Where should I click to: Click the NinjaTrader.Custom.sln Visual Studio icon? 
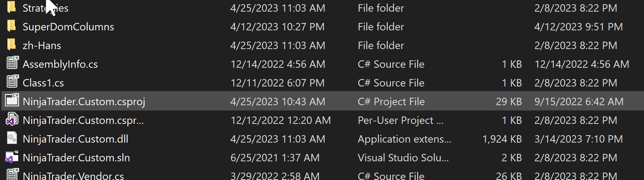pyautogui.click(x=12, y=157)
